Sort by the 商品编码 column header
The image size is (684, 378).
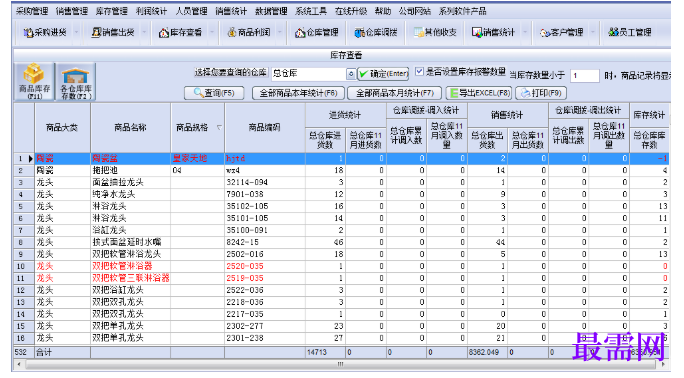[x=265, y=128]
